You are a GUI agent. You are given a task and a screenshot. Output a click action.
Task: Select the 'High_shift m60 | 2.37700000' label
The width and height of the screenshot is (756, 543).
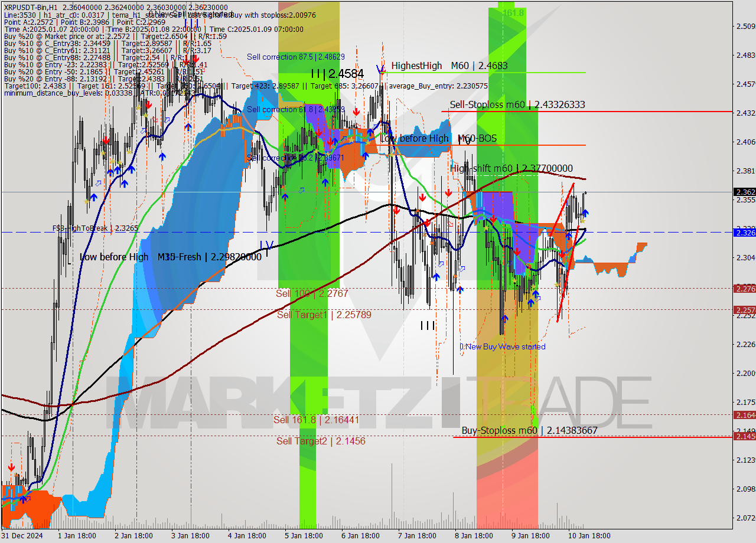click(511, 168)
